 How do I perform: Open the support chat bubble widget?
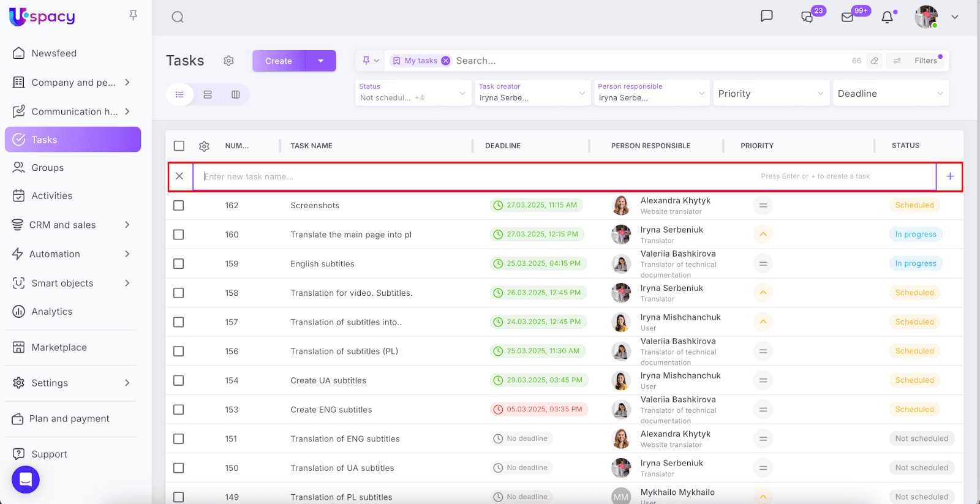click(x=26, y=480)
